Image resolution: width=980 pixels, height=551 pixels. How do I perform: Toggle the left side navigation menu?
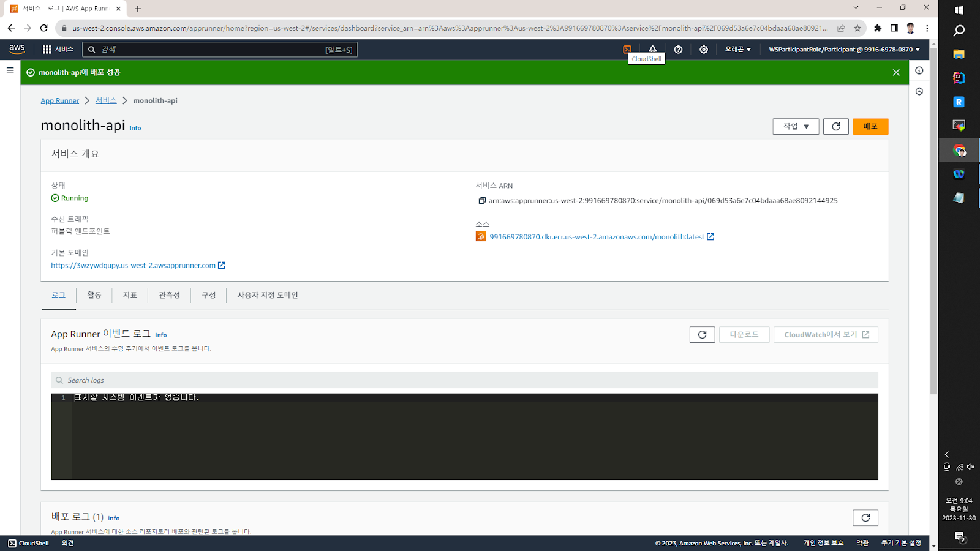[x=10, y=71]
